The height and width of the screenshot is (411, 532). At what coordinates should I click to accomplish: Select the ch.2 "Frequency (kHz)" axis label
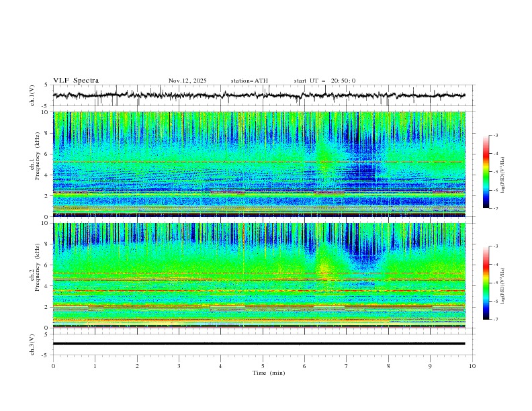pos(37,267)
